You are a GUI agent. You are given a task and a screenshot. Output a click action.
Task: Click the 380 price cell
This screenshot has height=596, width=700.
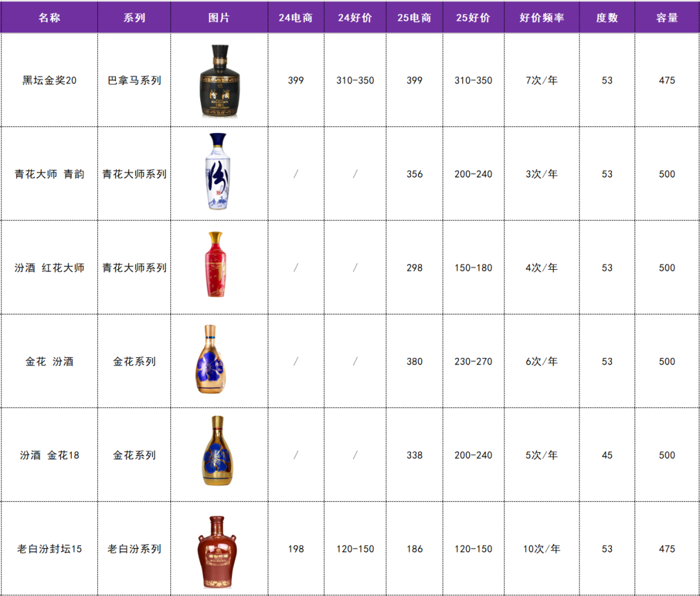click(414, 361)
